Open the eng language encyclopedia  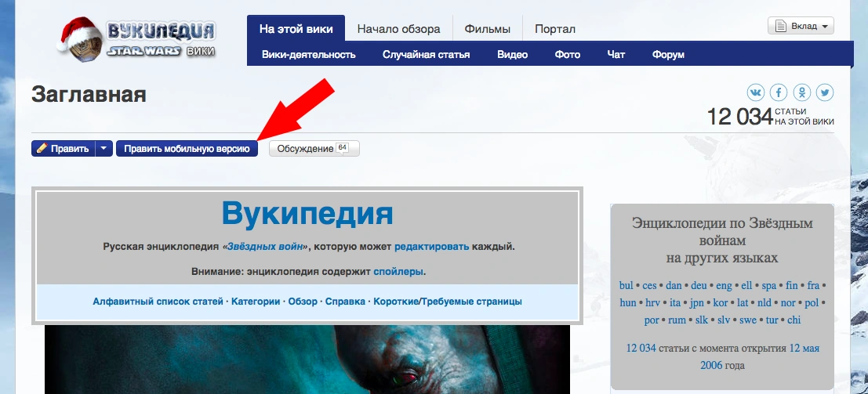click(724, 286)
